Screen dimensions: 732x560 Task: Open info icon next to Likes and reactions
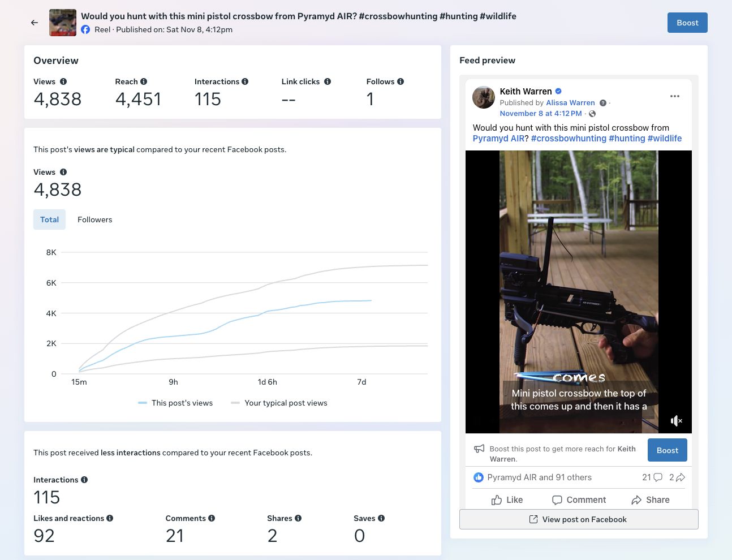point(110,518)
